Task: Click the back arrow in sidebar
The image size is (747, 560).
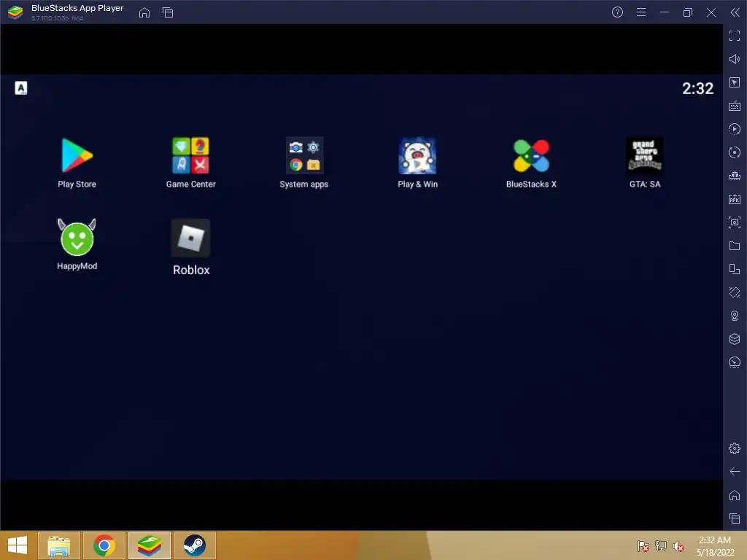Action: coord(735,472)
